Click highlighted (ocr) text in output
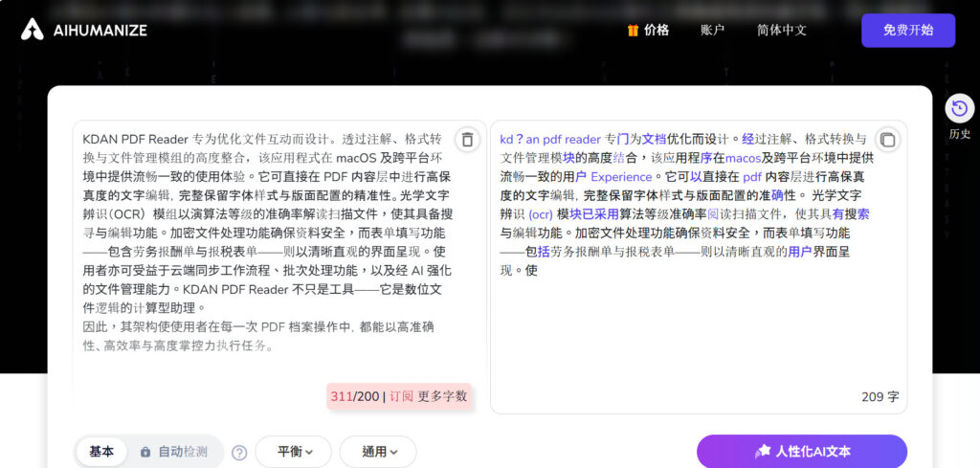This screenshot has height=468, width=980. coord(541,214)
